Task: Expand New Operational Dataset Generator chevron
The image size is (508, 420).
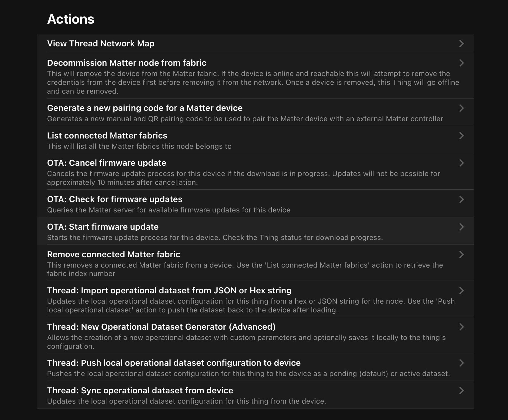Action: click(x=461, y=327)
